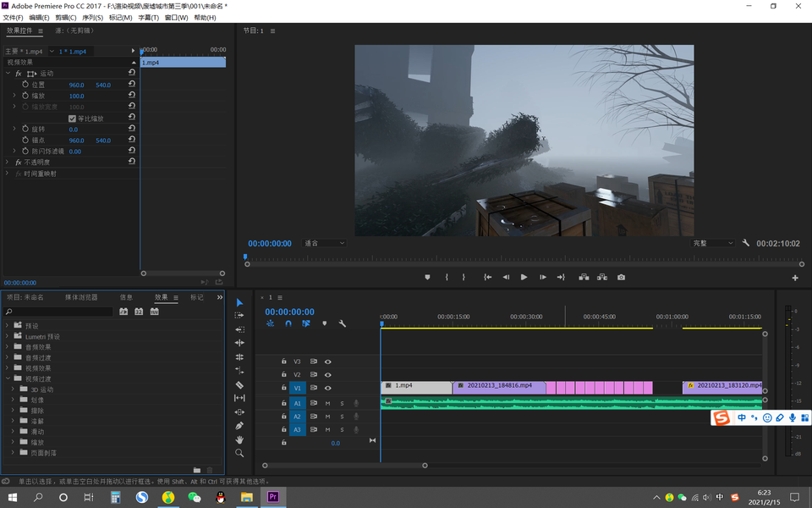
Task: Switch to the 标记 tab
Action: [x=197, y=297]
